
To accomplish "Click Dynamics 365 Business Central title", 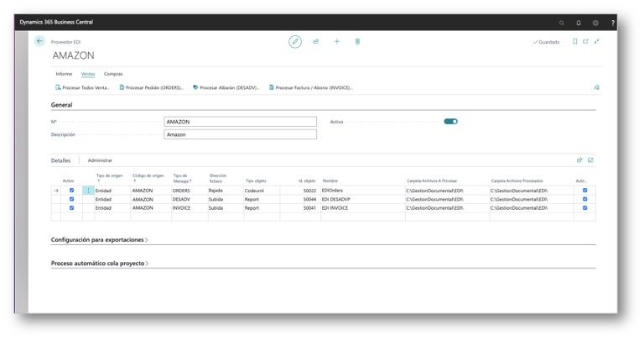I will (x=56, y=22).
